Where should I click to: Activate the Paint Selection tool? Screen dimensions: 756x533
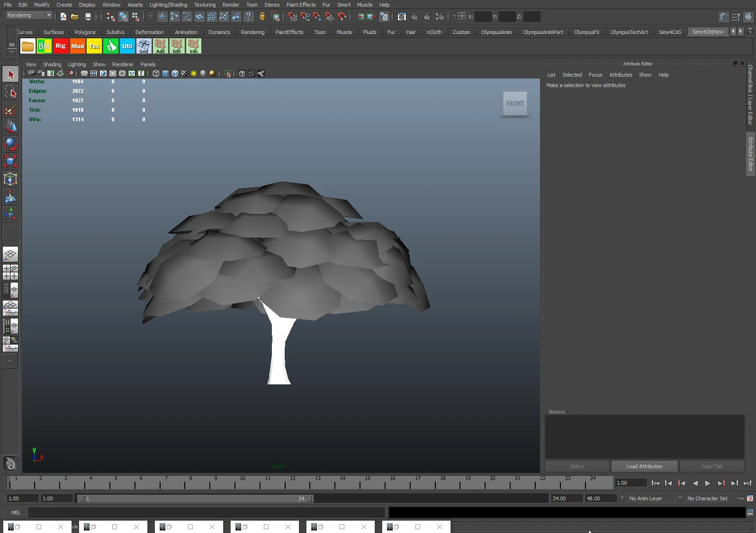(x=10, y=109)
